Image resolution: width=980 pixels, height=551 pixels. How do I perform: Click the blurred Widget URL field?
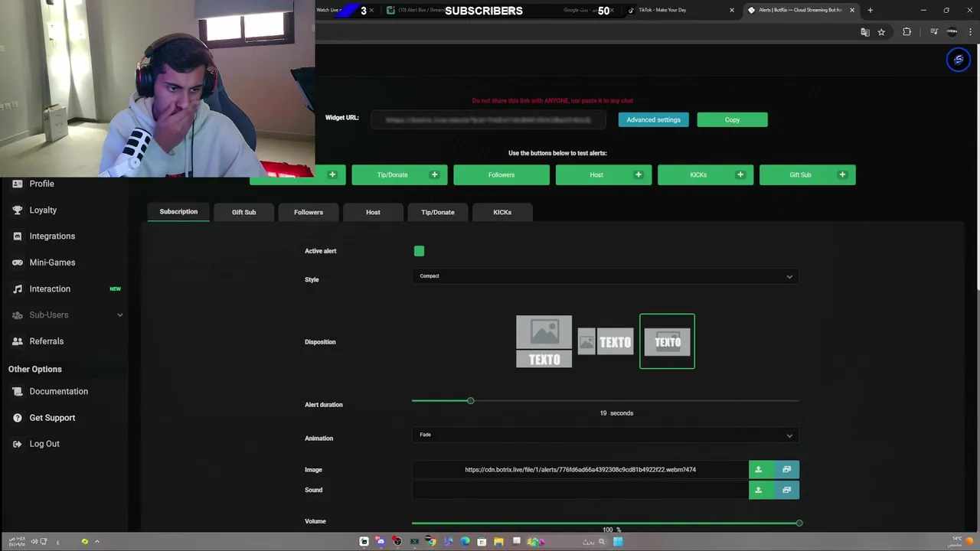click(x=488, y=120)
